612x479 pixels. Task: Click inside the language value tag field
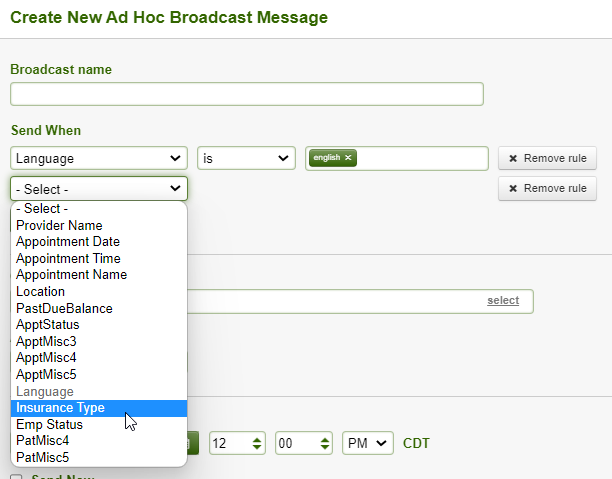pos(422,158)
